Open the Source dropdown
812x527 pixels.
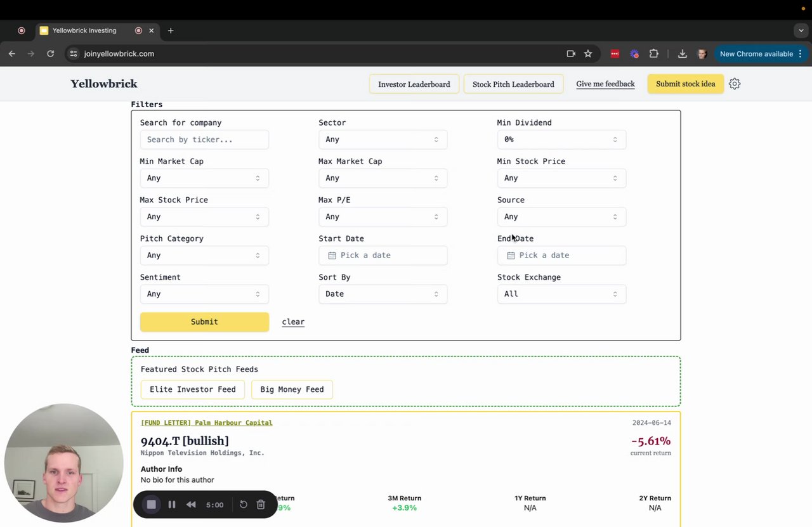point(561,217)
